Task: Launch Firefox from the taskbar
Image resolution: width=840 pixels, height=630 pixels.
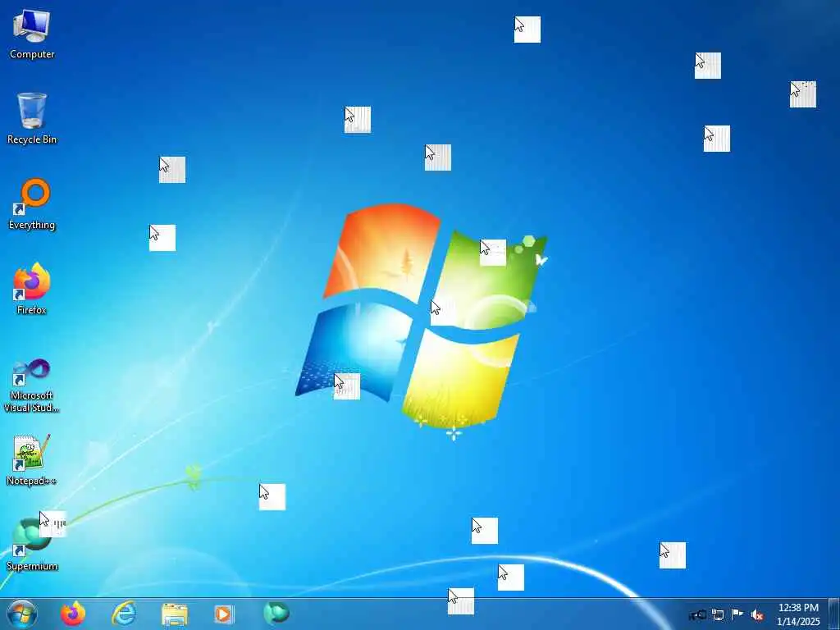Action: [x=73, y=614]
